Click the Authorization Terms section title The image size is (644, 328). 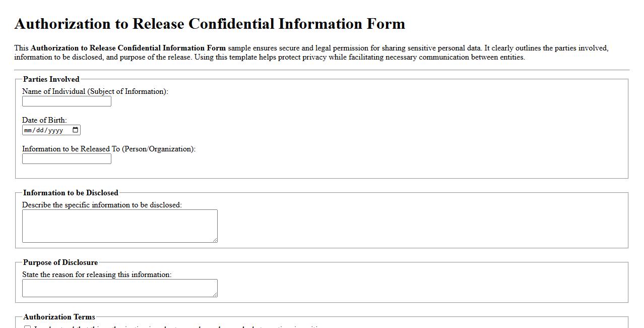(x=59, y=317)
